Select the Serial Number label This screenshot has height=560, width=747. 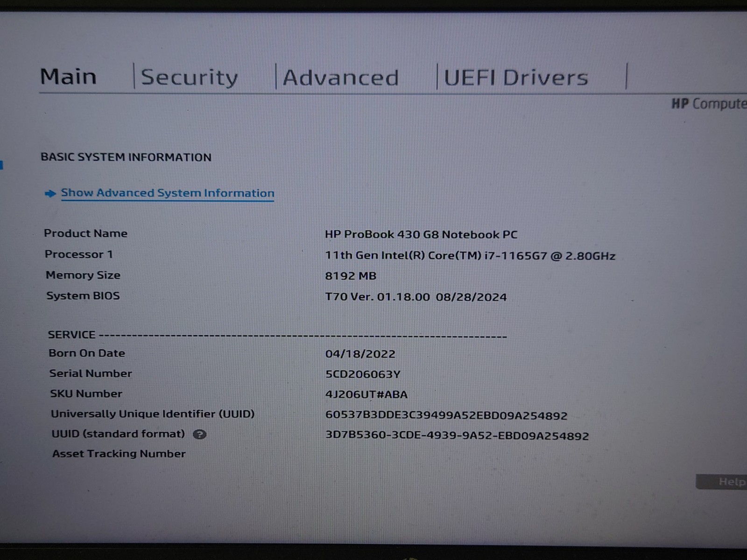click(91, 373)
